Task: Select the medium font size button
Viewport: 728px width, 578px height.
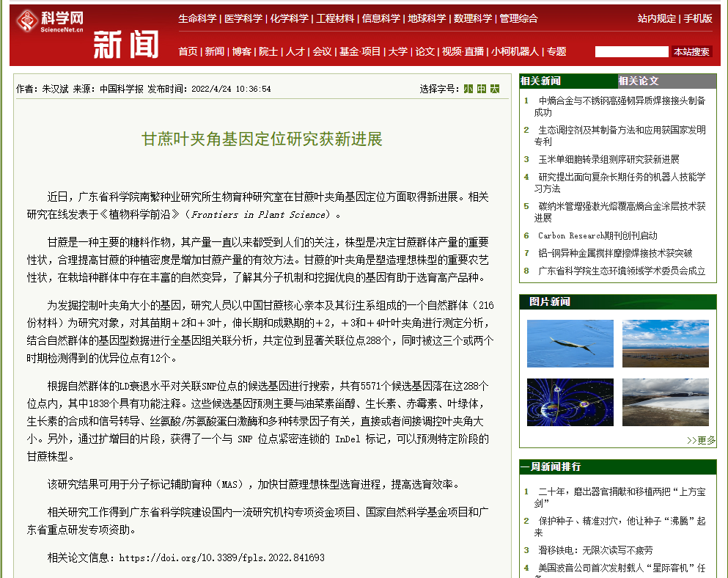Action: [x=482, y=89]
